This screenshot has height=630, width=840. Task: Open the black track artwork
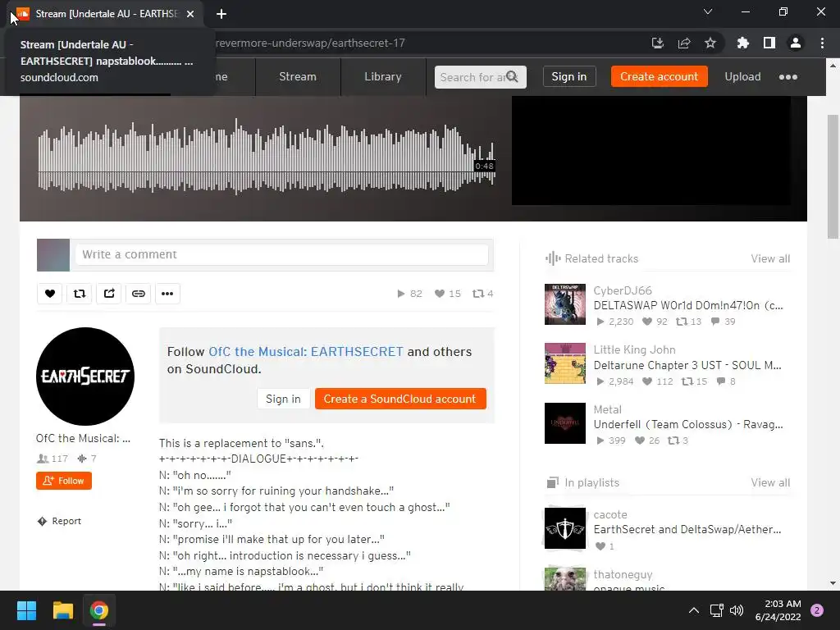[651, 150]
